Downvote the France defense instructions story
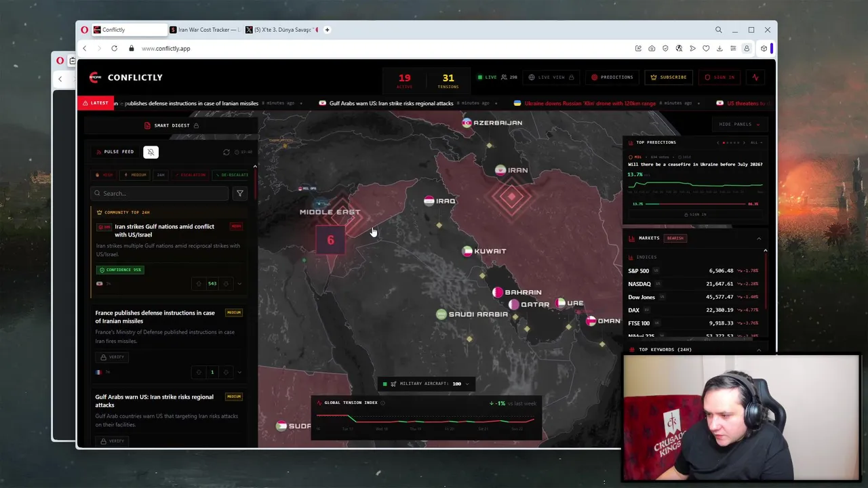 point(226,372)
